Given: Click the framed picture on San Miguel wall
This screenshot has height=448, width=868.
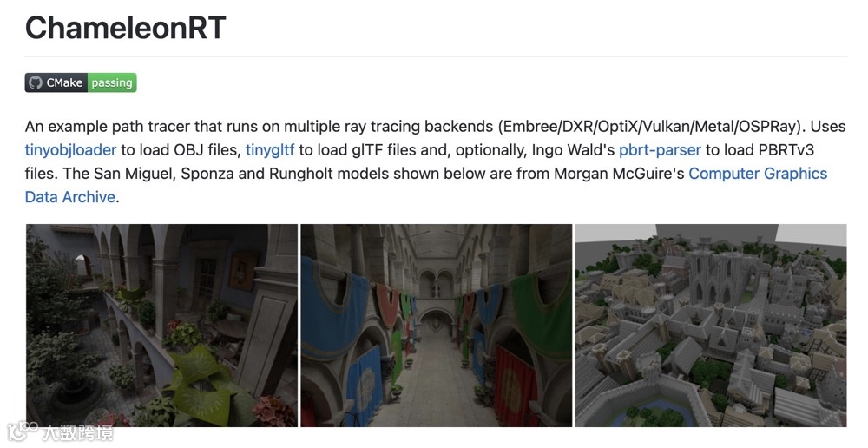Looking at the screenshot, I should point(244,272).
